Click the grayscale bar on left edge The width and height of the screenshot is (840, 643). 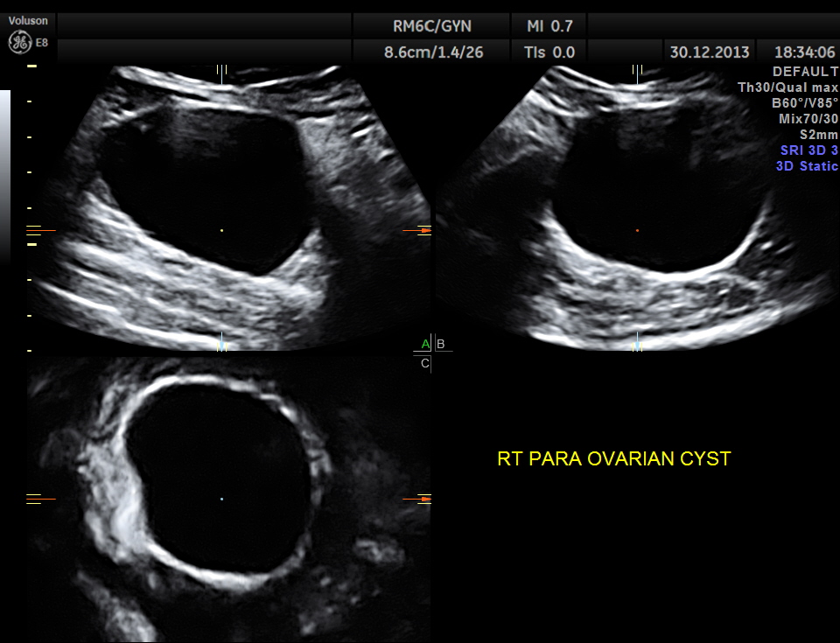point(5,175)
